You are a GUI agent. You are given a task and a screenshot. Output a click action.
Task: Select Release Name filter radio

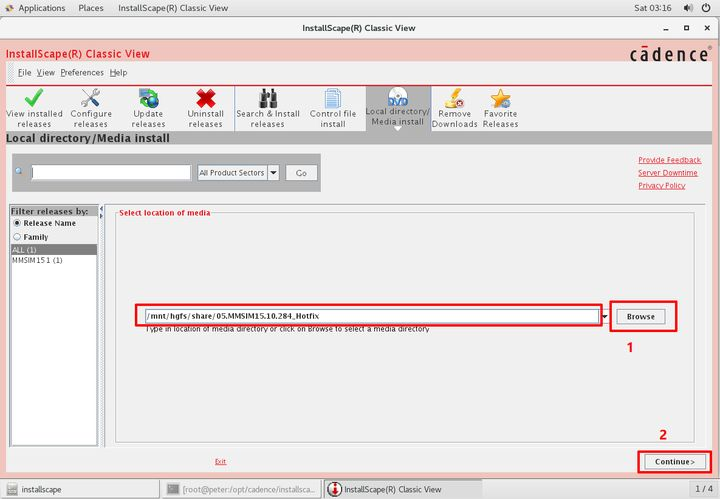pos(17,223)
